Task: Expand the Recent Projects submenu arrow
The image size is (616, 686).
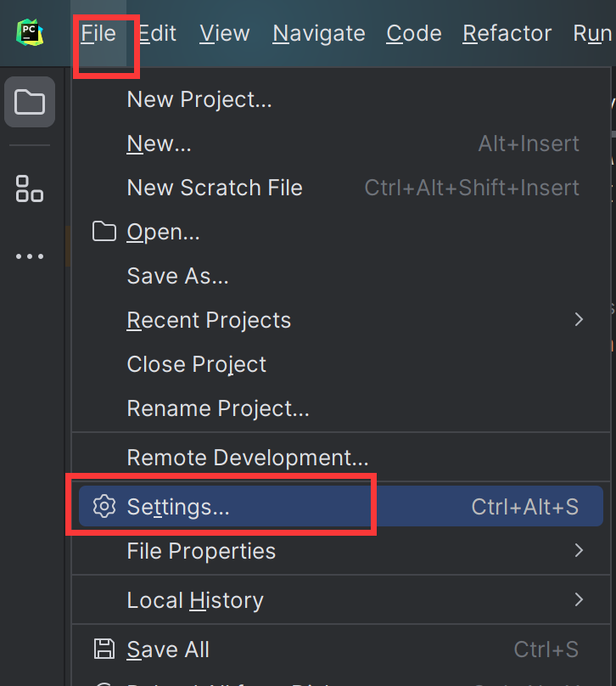Action: [x=579, y=319]
